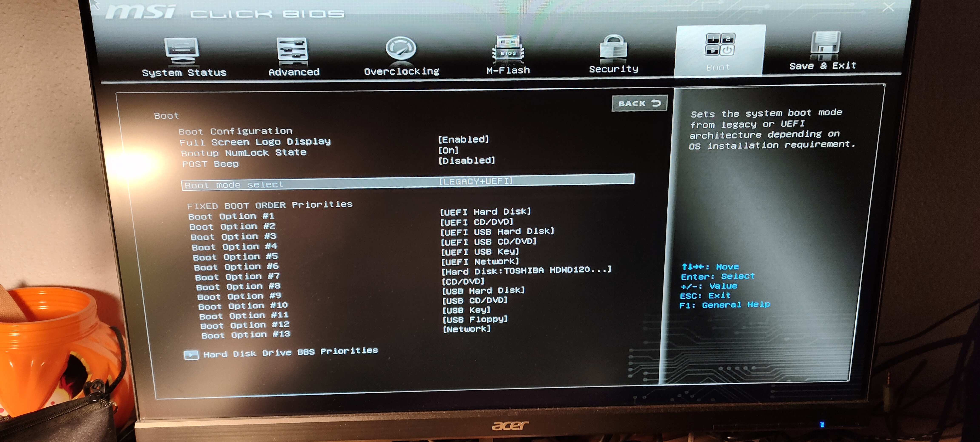The height and width of the screenshot is (442, 980).
Task: Switch to the Security tab label
Action: [613, 69]
